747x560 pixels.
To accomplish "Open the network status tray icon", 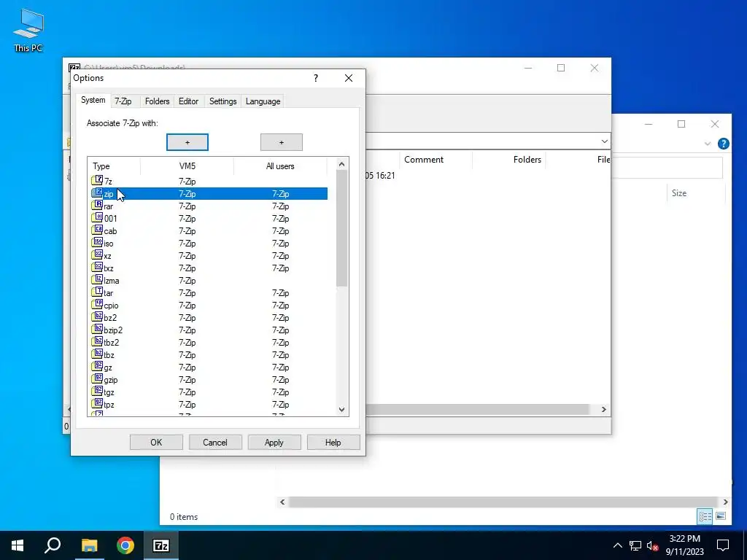I will (x=635, y=545).
